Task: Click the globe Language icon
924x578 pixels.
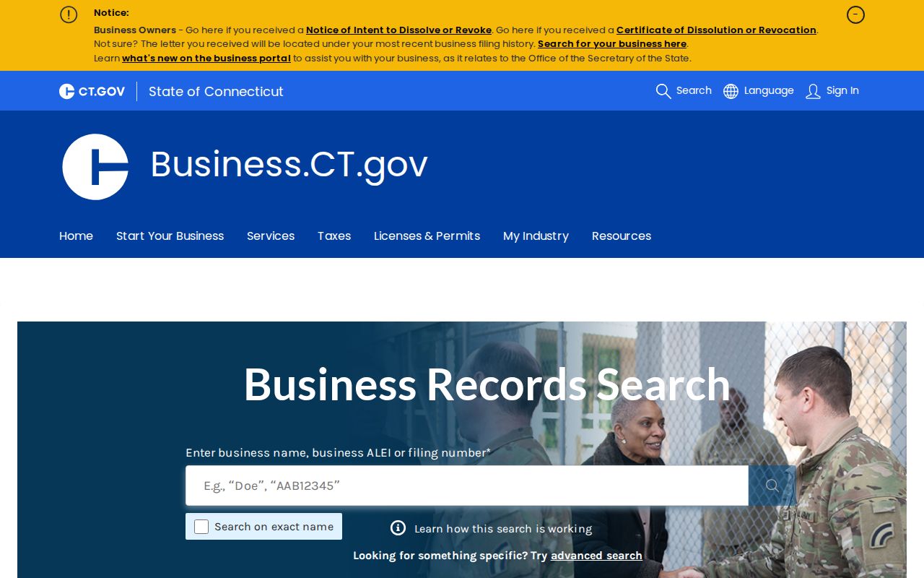Action: (x=731, y=91)
